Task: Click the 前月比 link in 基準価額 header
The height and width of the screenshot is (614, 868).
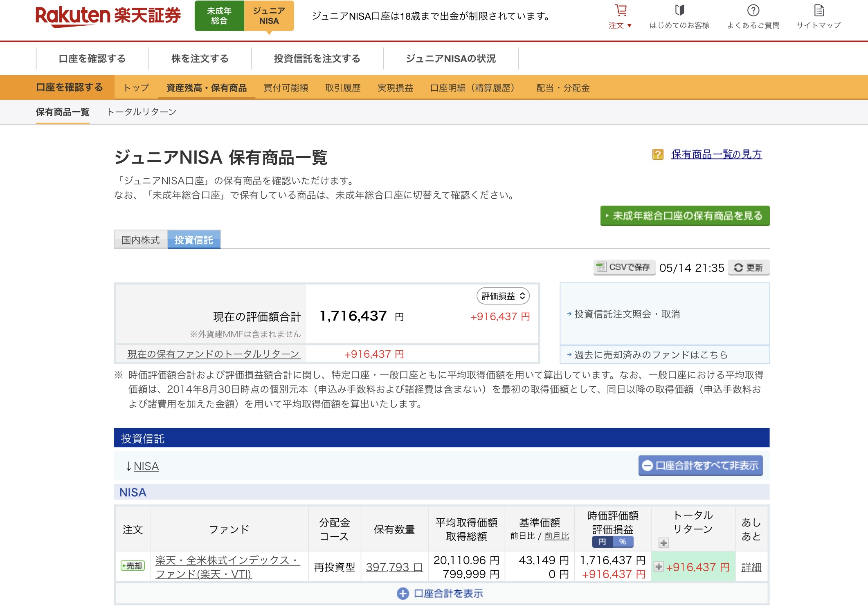Action: point(557,536)
